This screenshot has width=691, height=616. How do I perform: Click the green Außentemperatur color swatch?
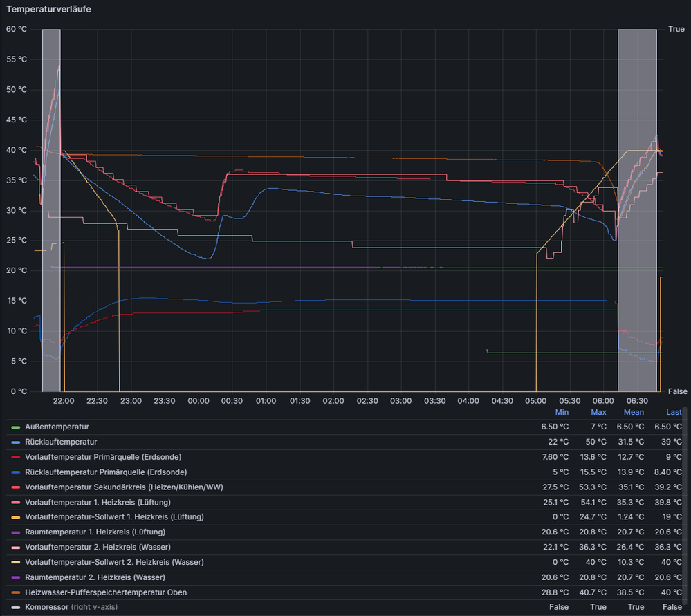point(16,427)
